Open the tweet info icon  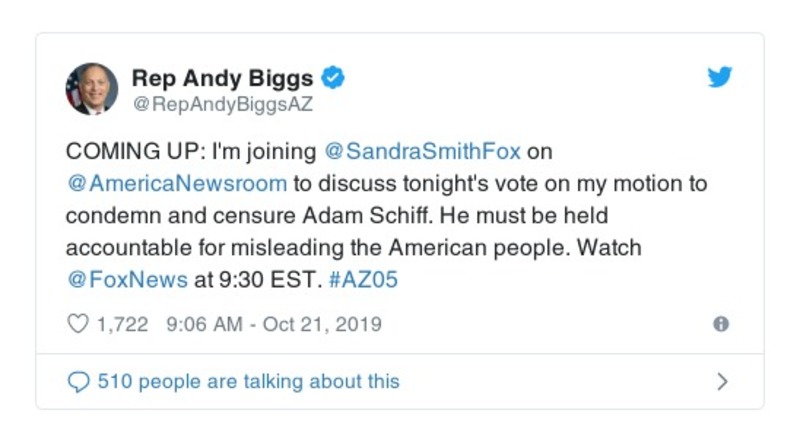(720, 324)
